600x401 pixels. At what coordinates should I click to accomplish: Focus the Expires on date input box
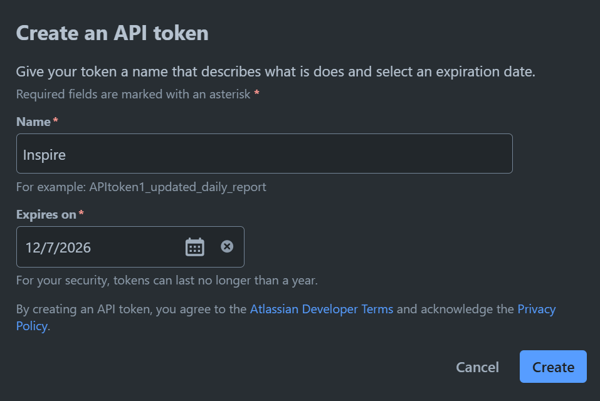point(100,247)
